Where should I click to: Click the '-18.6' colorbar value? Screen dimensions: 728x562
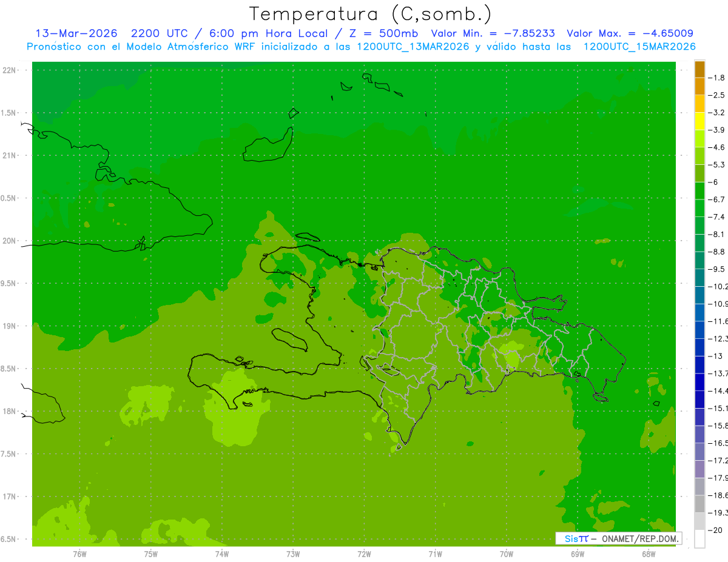click(x=718, y=495)
